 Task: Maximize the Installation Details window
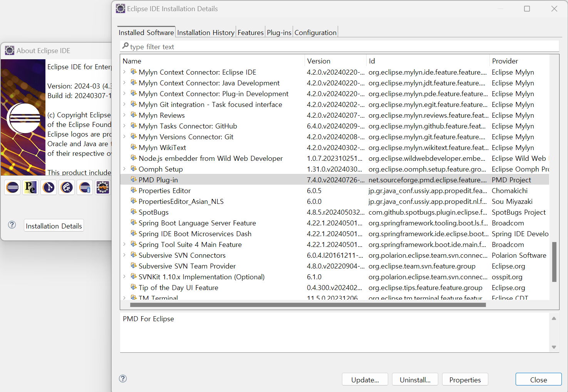[527, 9]
